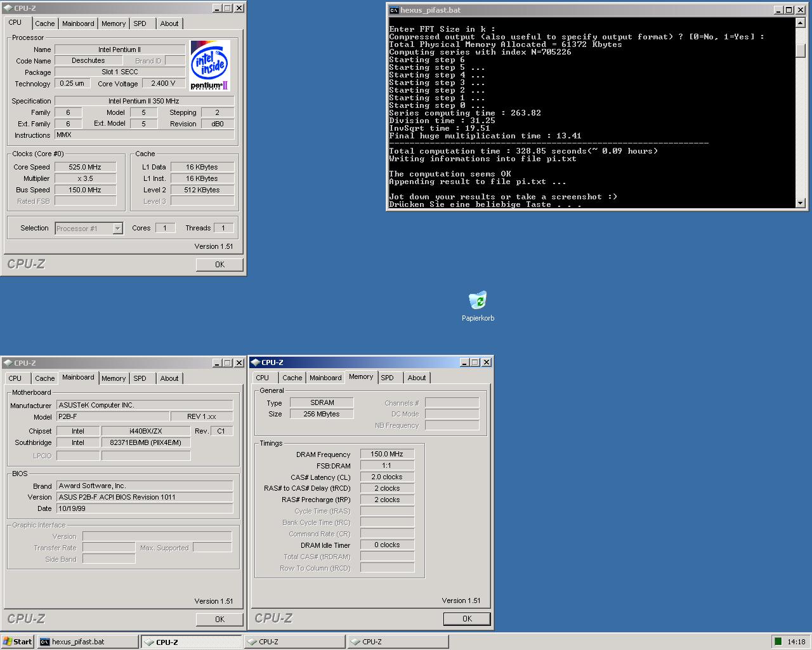Open About tab in Memory CPU-Z window

417,378
